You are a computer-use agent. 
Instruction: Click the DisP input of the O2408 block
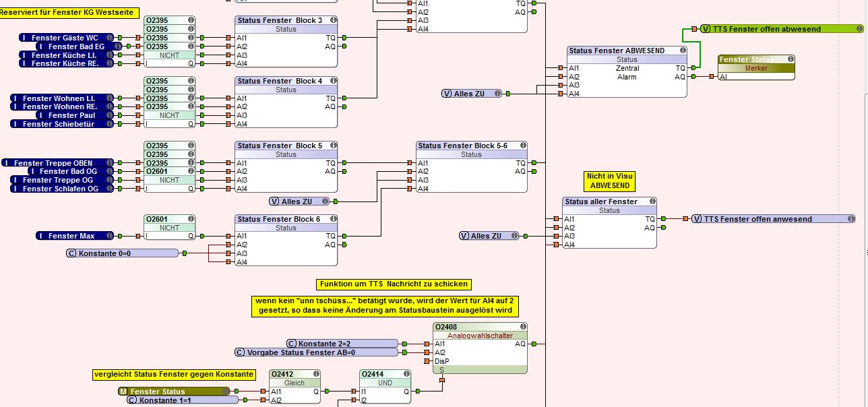click(x=443, y=361)
